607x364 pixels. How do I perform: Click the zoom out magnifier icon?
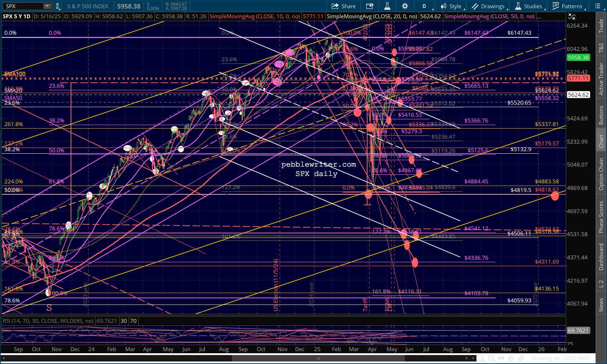[x=481, y=358]
